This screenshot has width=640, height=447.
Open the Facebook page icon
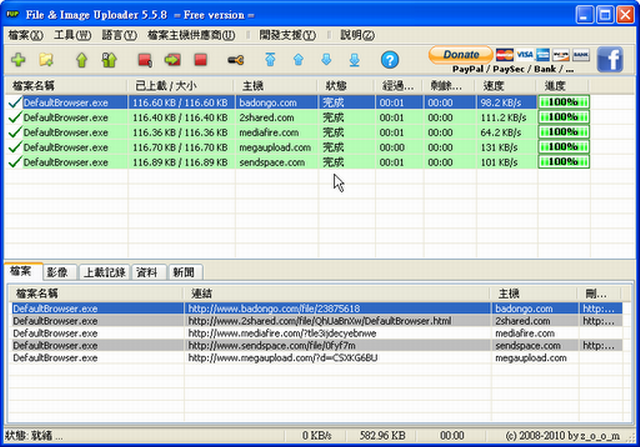click(609, 60)
